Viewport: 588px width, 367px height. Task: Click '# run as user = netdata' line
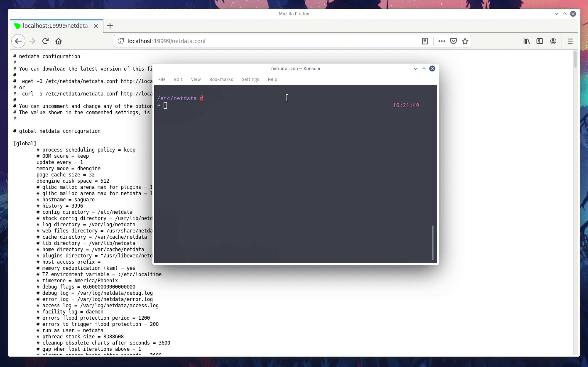(x=70, y=330)
